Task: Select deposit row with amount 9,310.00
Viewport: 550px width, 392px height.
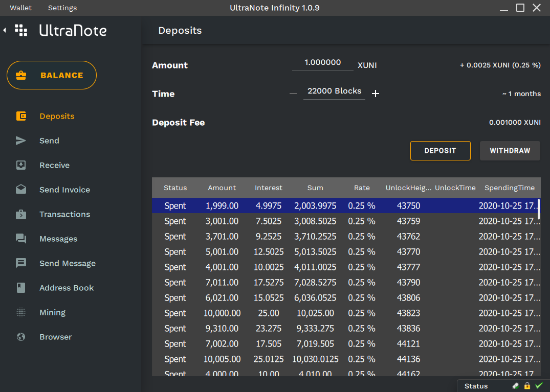Action: [346, 329]
